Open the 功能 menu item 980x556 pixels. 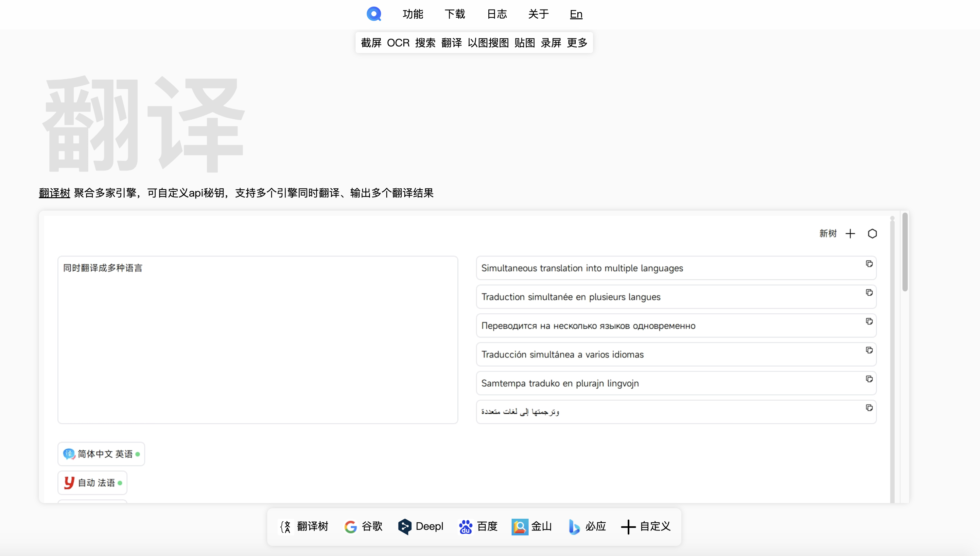[x=412, y=13]
